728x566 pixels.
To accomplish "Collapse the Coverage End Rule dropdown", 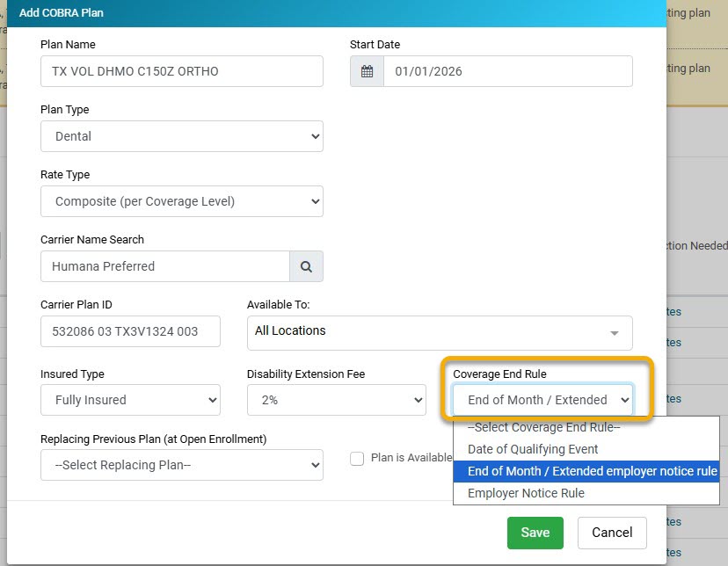I will click(x=542, y=400).
